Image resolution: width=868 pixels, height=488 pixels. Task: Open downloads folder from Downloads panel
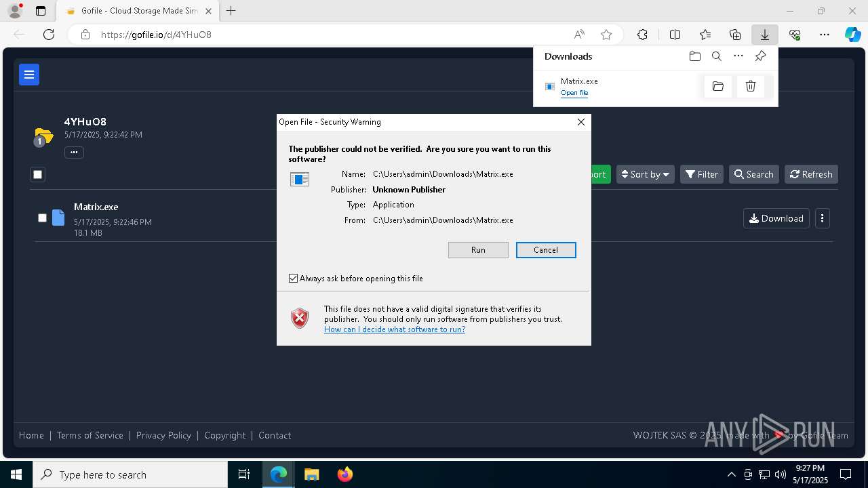(x=694, y=56)
